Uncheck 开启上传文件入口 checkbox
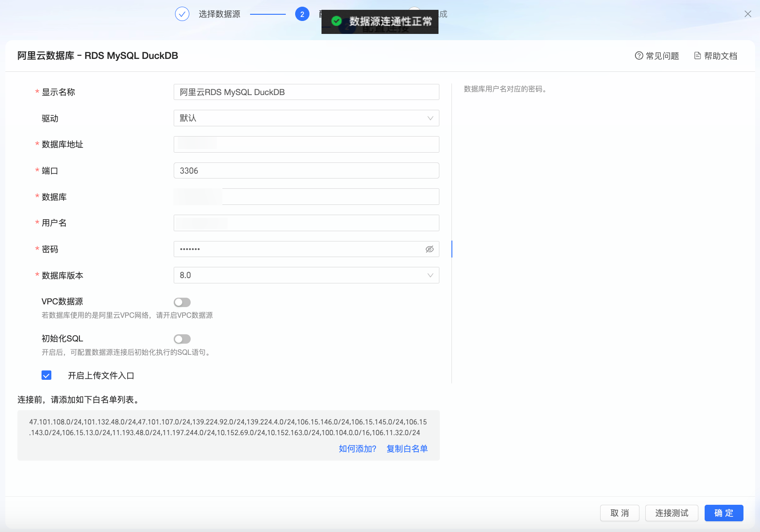760x532 pixels. point(46,375)
